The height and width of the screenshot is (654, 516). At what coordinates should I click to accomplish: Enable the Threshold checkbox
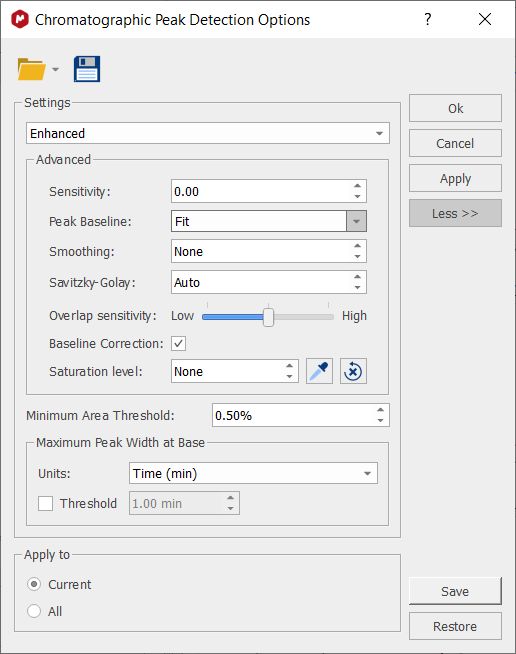pos(45,503)
